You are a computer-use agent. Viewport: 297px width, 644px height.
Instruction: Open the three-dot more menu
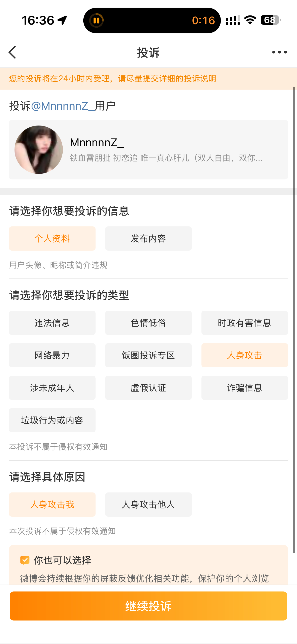[279, 52]
